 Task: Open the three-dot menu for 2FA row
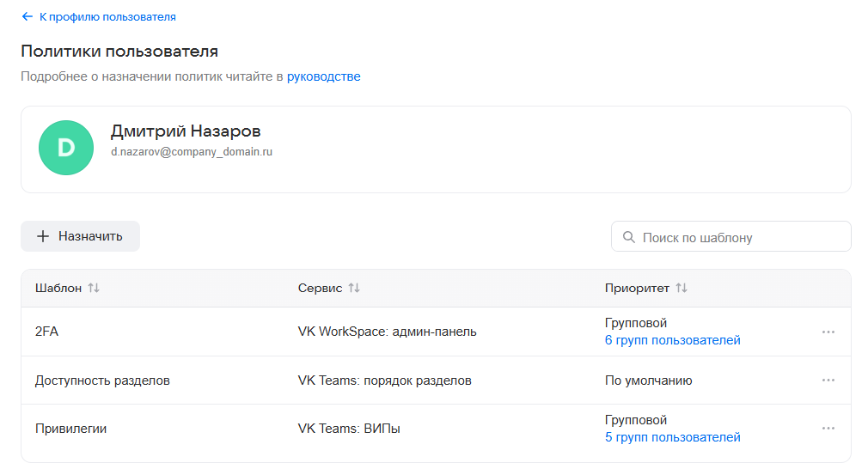click(828, 332)
